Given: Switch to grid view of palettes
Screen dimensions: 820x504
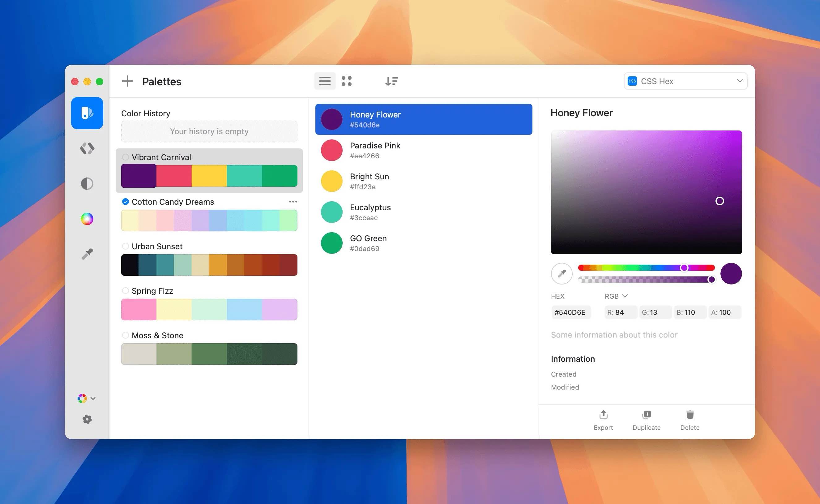Looking at the screenshot, I should coord(347,81).
